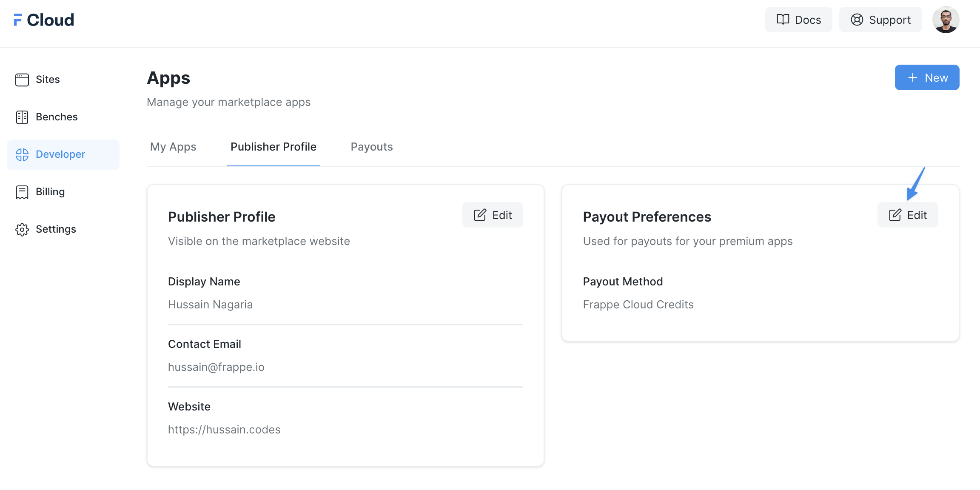This screenshot has height=490, width=980.
Task: Click the New button to add an app
Action: [x=927, y=77]
